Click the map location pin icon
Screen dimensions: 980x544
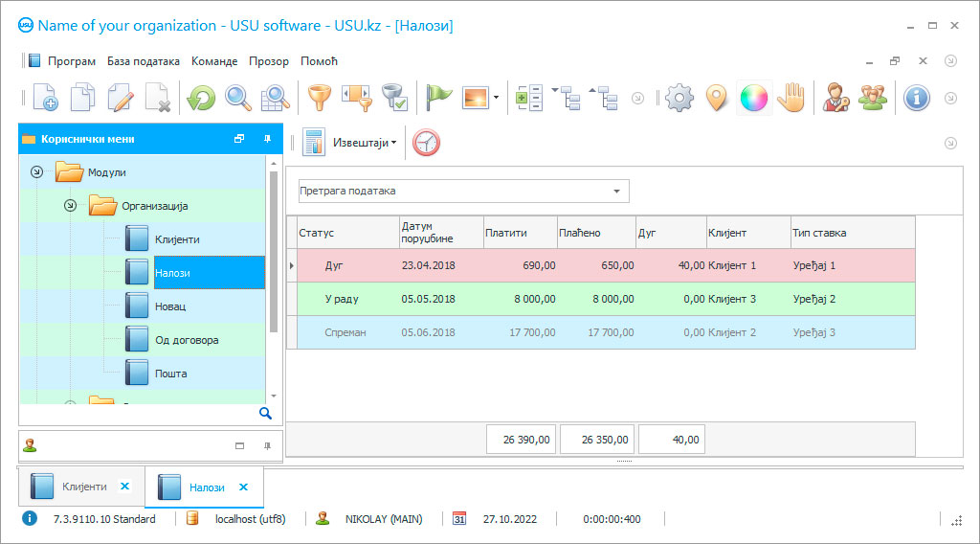[x=716, y=98]
